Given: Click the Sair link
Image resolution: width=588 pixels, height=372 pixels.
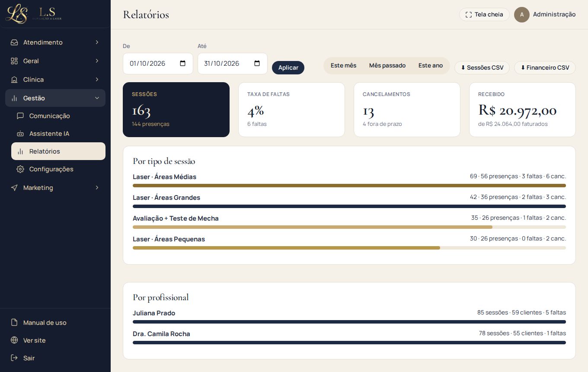Looking at the screenshot, I should pyautogui.click(x=55, y=358).
